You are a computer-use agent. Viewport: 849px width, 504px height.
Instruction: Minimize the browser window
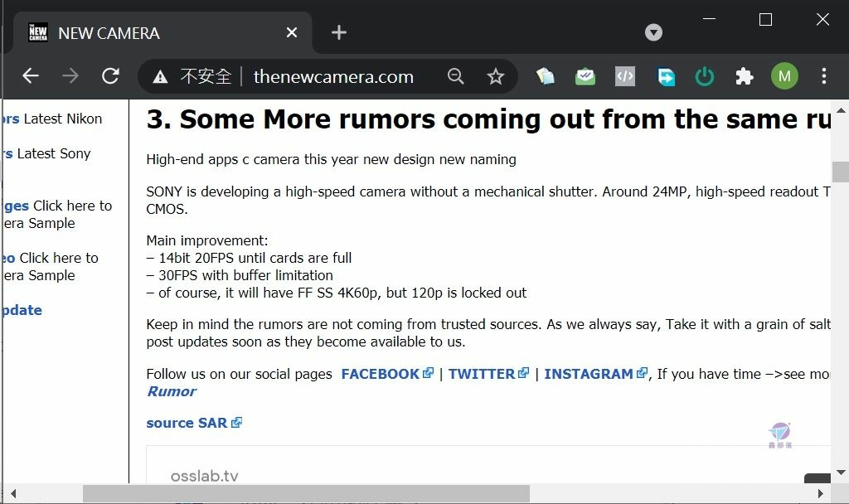(710, 20)
